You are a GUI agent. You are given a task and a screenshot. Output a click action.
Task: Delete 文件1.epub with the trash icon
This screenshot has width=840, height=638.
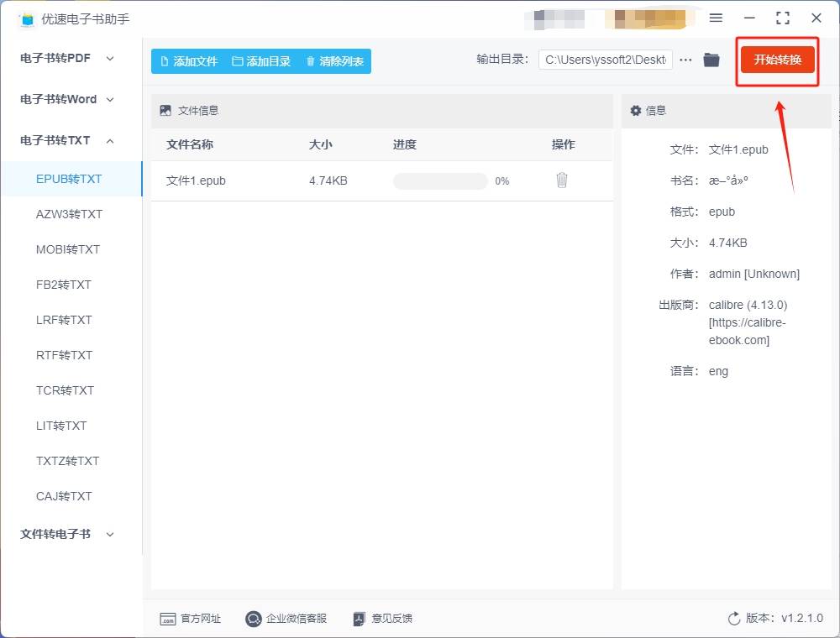[562, 180]
